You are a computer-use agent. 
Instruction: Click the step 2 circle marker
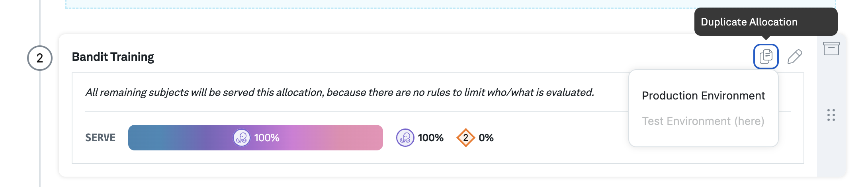40,58
